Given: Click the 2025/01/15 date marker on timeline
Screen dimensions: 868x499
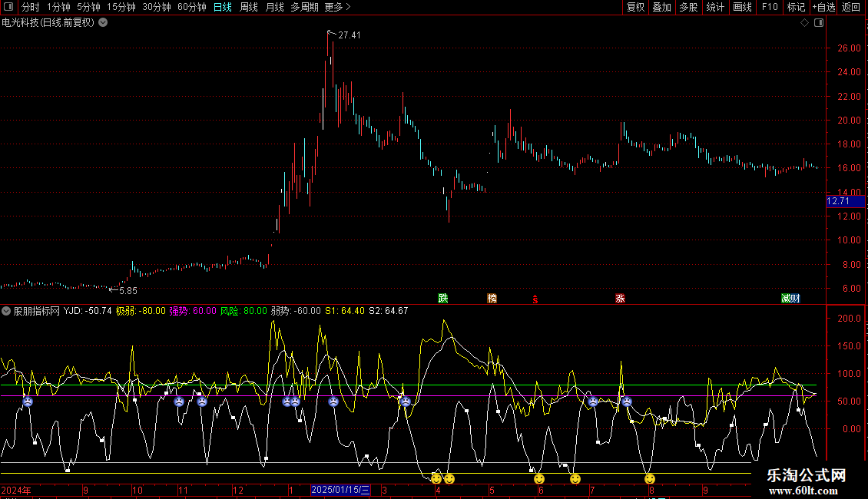Looking at the screenshot, I should [341, 490].
